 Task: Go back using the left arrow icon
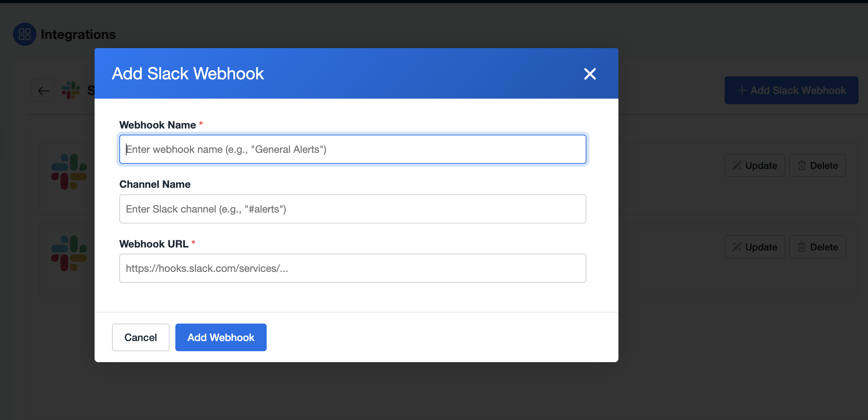[x=43, y=90]
